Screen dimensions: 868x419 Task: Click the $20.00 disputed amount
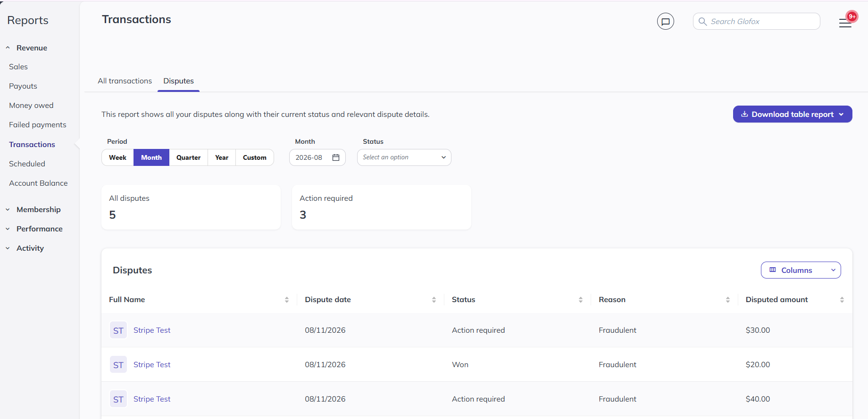click(758, 365)
